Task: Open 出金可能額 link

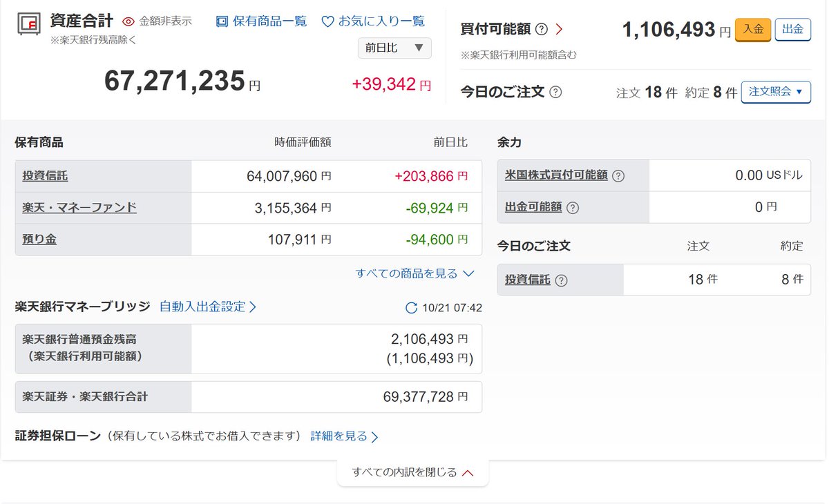Action: tap(533, 207)
